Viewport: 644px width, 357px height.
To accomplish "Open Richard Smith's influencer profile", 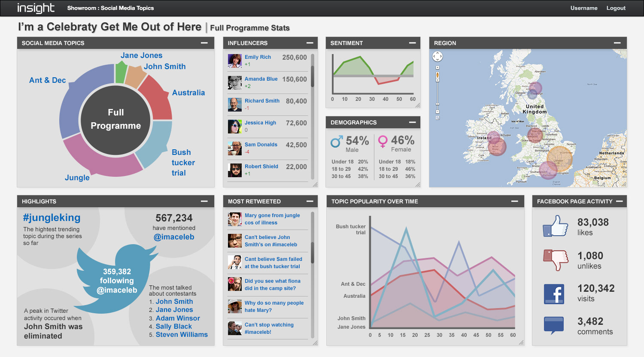I will pos(262,101).
